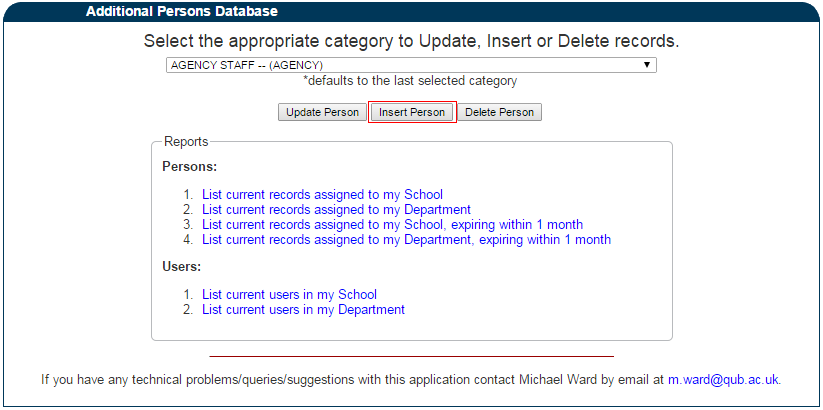823x410 pixels.
Task: Open list of current records assigned to my School
Action: [322, 194]
